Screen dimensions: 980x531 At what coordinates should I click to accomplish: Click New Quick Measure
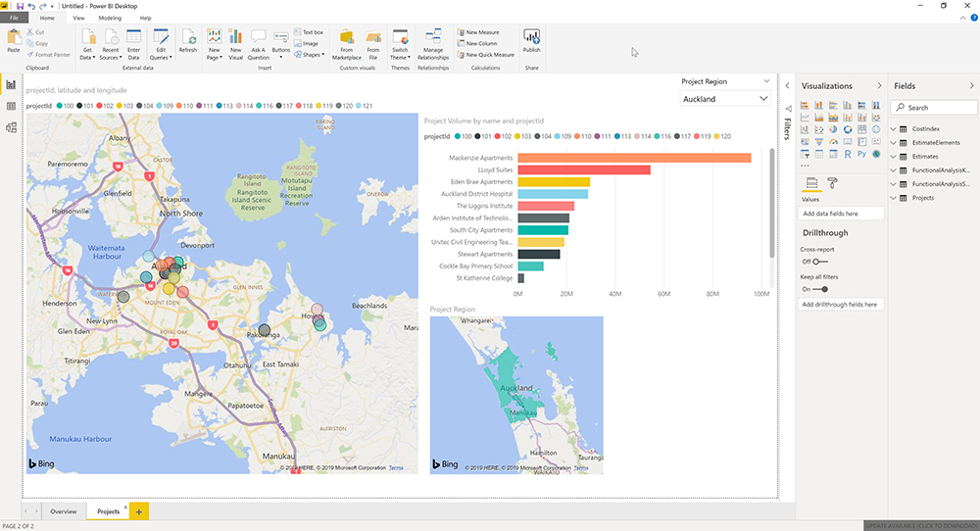[x=486, y=55]
